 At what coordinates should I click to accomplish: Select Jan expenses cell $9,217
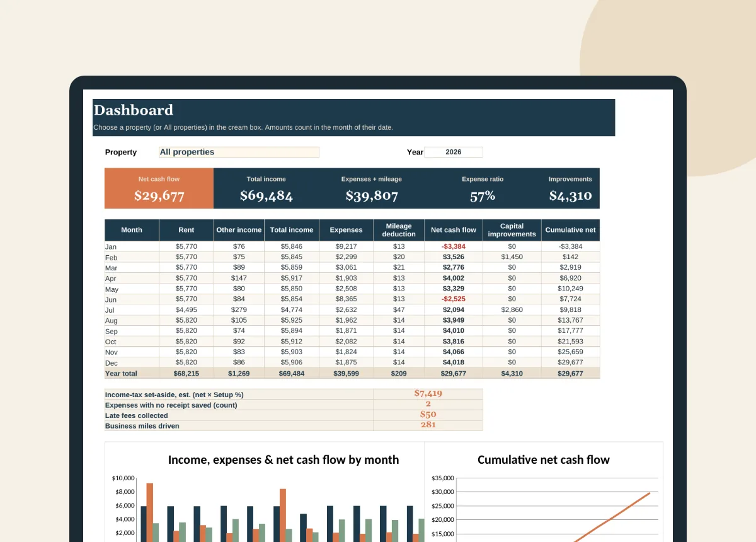pyautogui.click(x=346, y=246)
